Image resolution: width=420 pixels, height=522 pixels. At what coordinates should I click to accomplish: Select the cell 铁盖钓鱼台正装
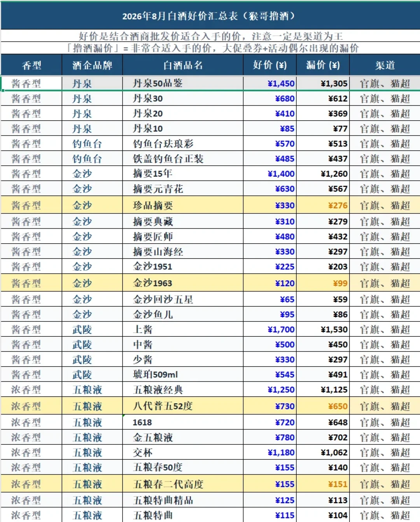183,159
